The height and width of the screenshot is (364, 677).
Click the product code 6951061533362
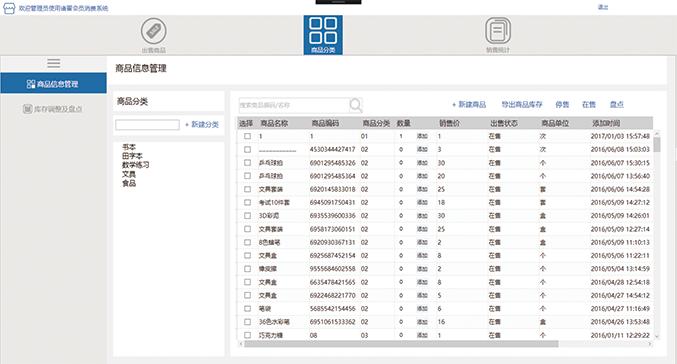click(x=332, y=322)
